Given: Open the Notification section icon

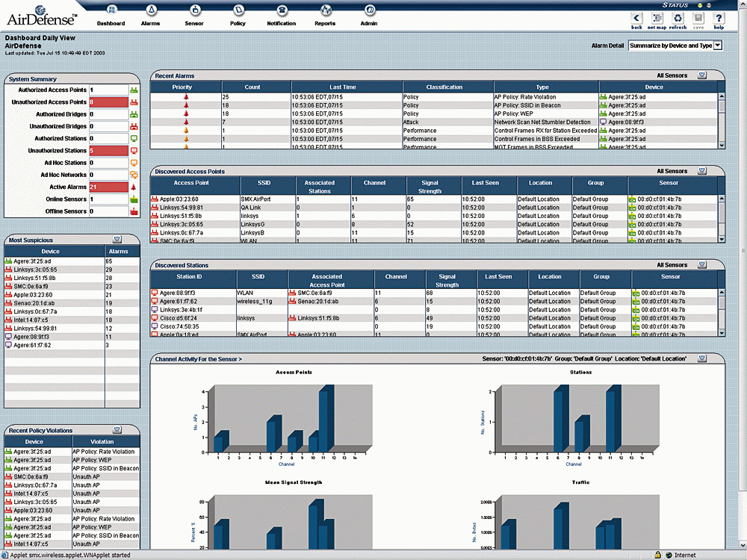Looking at the screenshot, I should coord(282,10).
